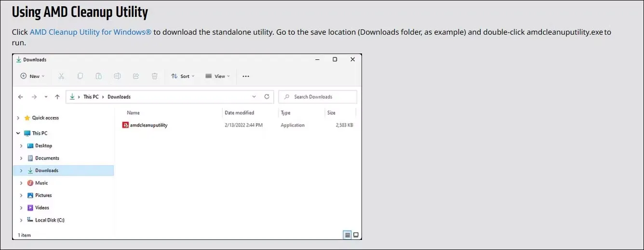The width and height of the screenshot is (644, 250).
Task: Expand the Quick access node
Action: click(x=18, y=118)
